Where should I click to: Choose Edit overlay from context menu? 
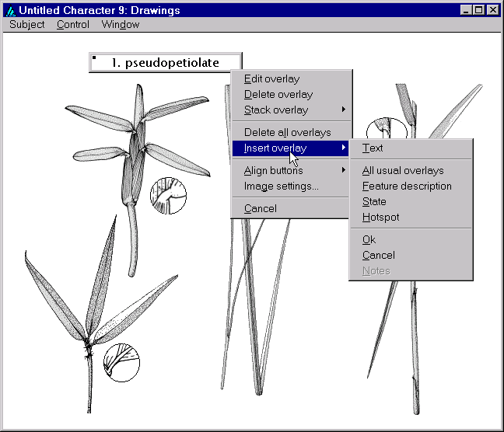point(271,78)
